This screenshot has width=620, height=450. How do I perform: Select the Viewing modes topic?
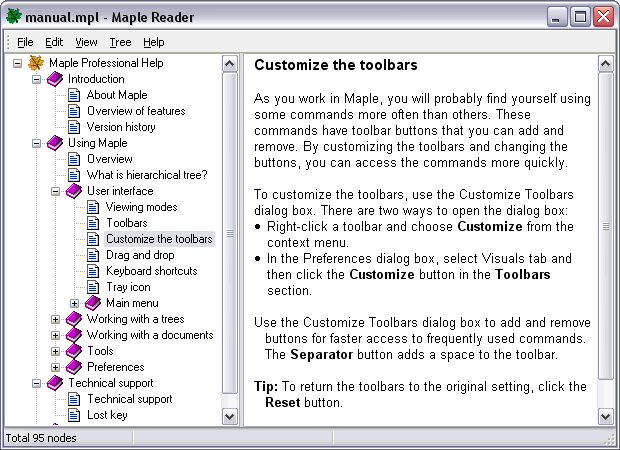(142, 207)
